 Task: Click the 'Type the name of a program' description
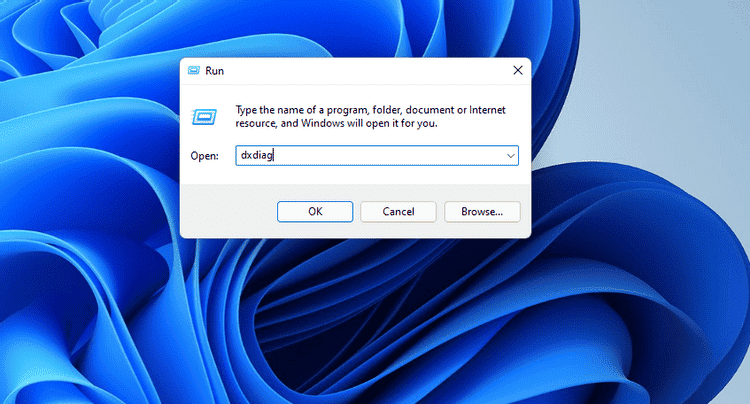coord(370,117)
